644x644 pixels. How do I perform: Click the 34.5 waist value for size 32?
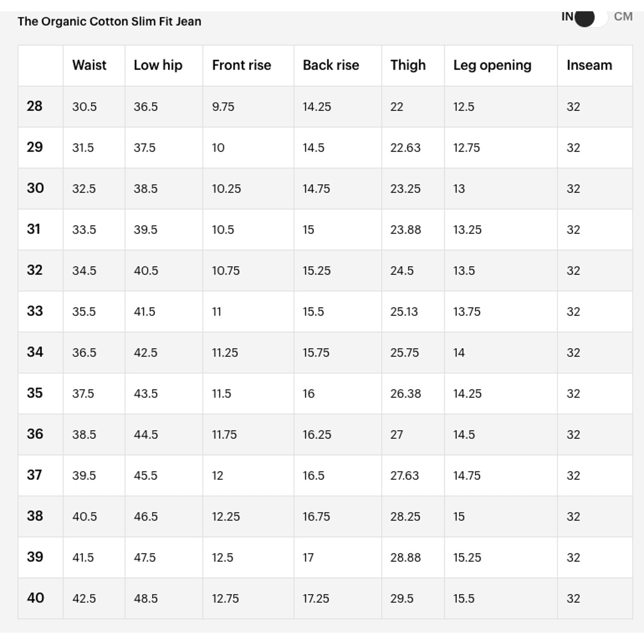coord(84,270)
